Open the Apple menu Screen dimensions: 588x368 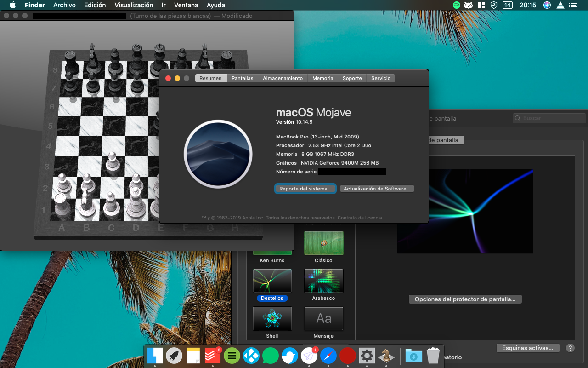12,5
